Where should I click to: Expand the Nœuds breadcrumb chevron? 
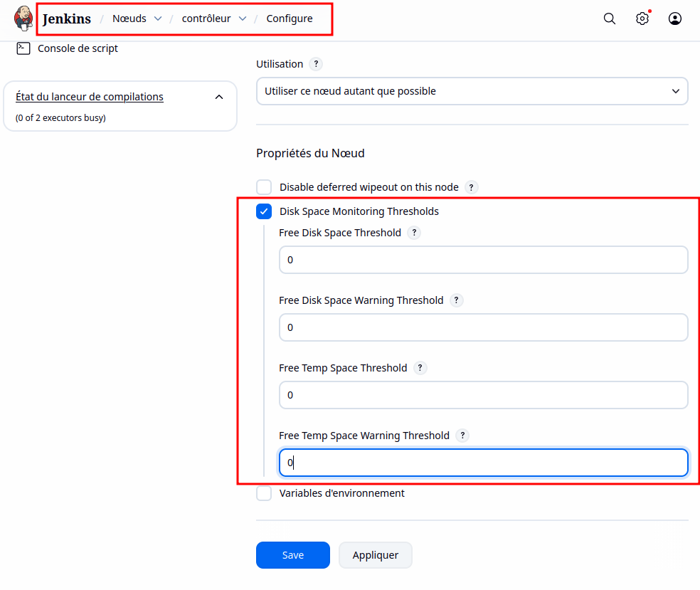158,19
